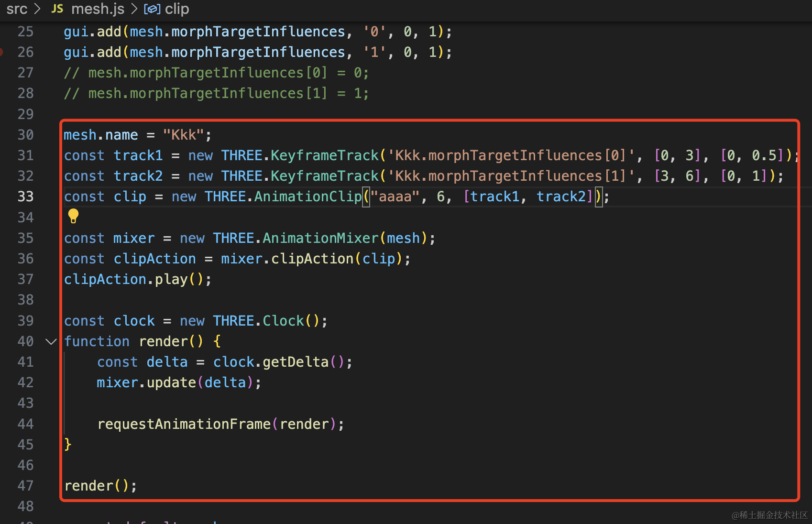The width and height of the screenshot is (812, 524).
Task: Click the clip variable symbol icon in breadcrumb
Action: click(x=152, y=9)
